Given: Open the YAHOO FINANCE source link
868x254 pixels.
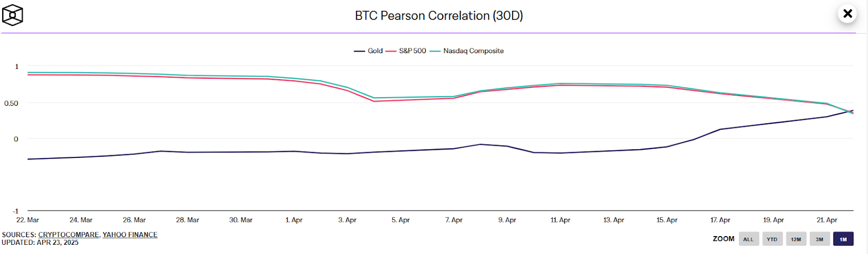Looking at the screenshot, I should tap(130, 235).
